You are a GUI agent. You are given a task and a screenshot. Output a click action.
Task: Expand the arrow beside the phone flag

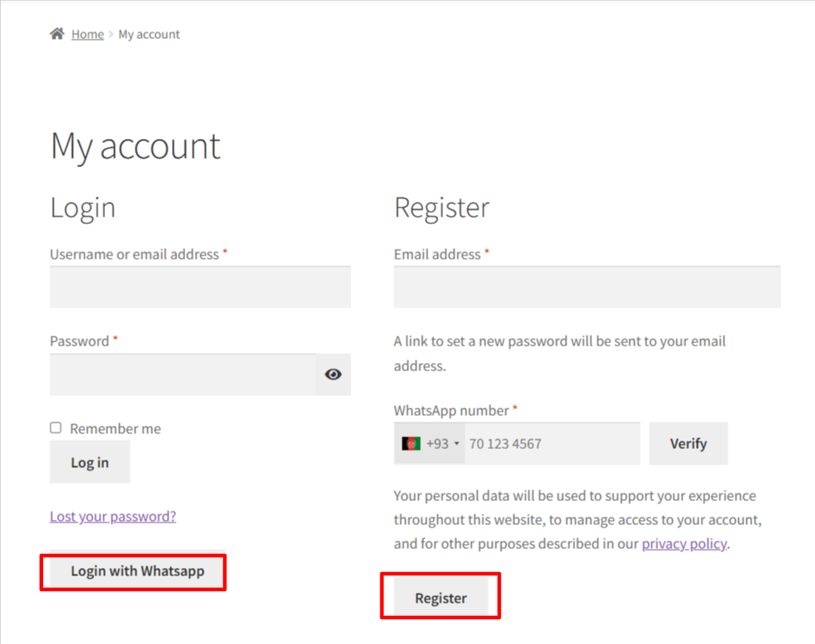tap(455, 443)
